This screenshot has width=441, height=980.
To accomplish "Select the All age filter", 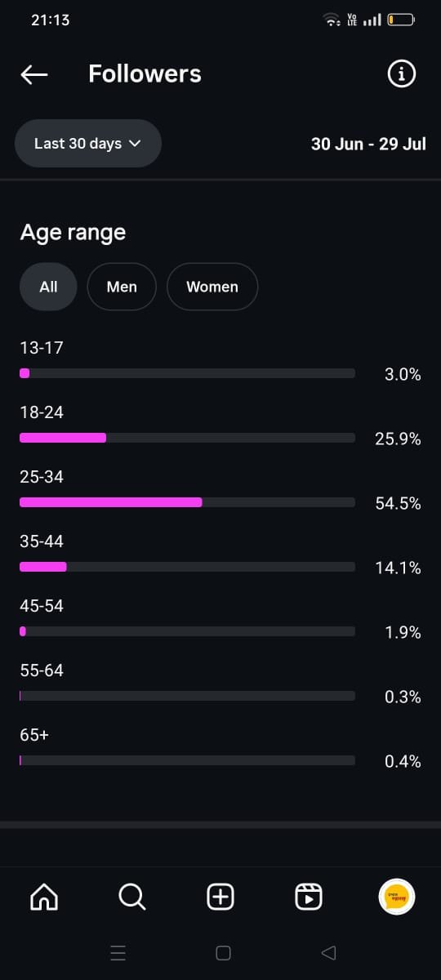I will pos(48,287).
